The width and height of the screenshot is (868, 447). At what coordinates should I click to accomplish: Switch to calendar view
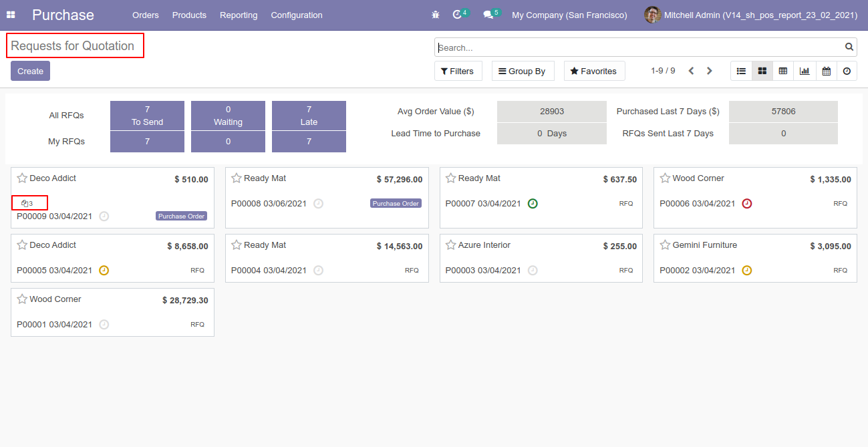pos(826,71)
